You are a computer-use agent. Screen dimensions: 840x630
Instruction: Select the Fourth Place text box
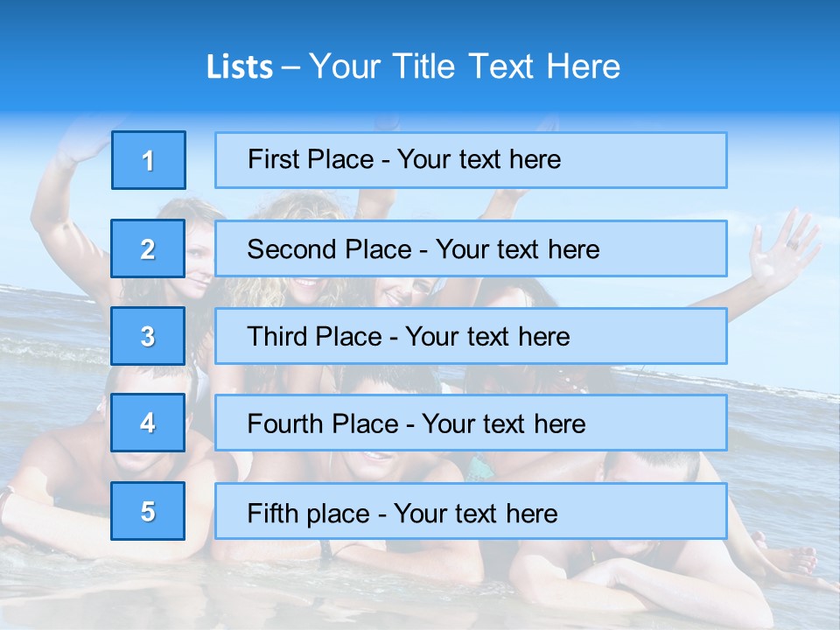471,423
